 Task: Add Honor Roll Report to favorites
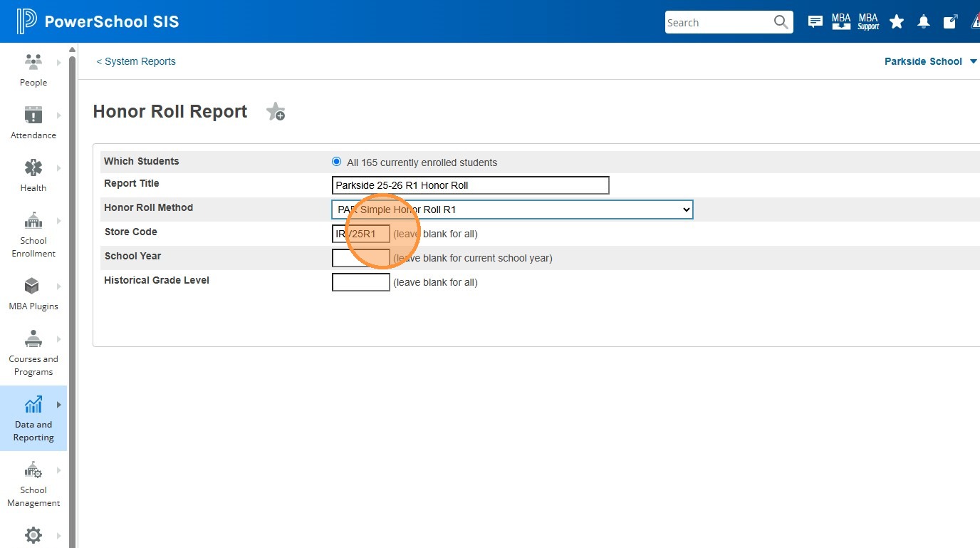[275, 112]
